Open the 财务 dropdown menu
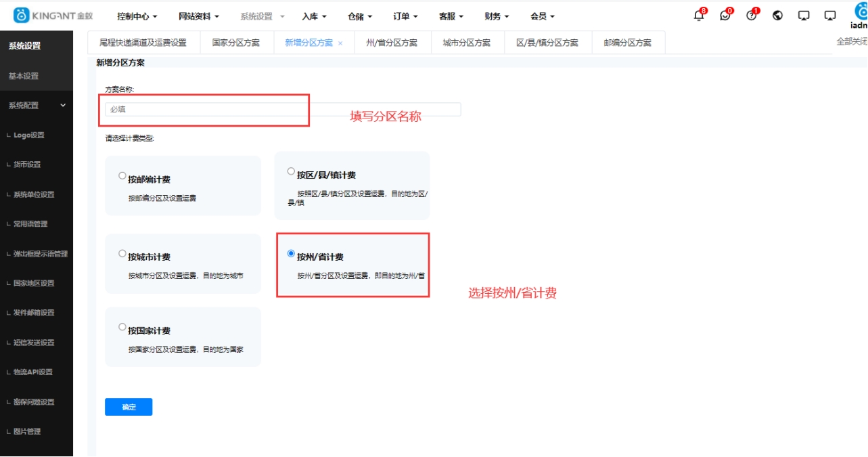Viewport: 868px width, 457px height. [493, 16]
